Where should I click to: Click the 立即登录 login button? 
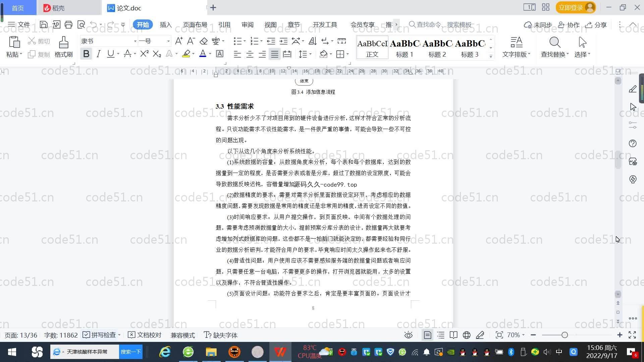[x=576, y=7]
